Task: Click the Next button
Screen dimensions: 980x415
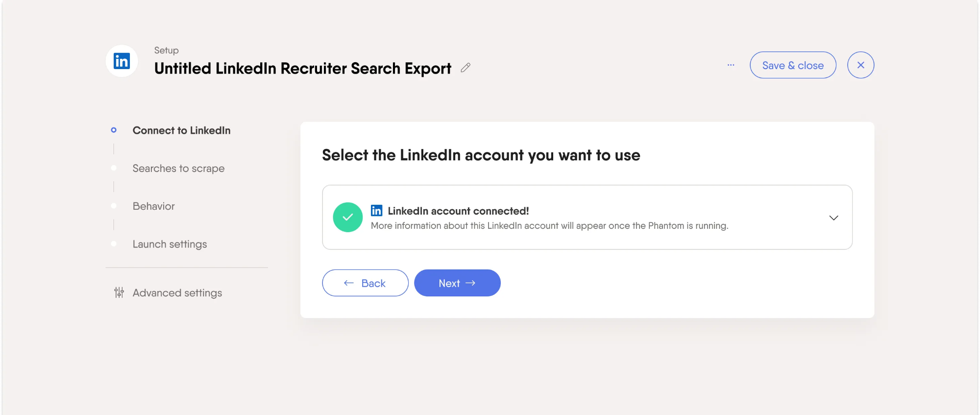Action: pos(457,283)
